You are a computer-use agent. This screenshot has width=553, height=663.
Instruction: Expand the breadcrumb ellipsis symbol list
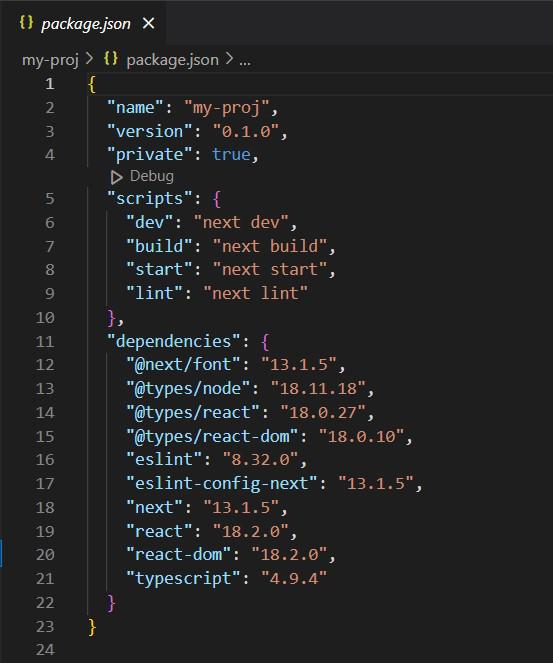245,61
